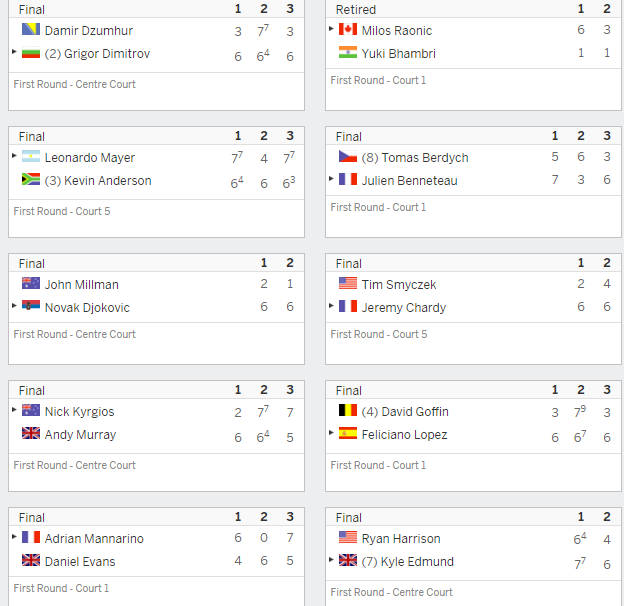This screenshot has width=624, height=606.
Task: Click the Final header of Millman versus Djokovic
Action: (31, 264)
